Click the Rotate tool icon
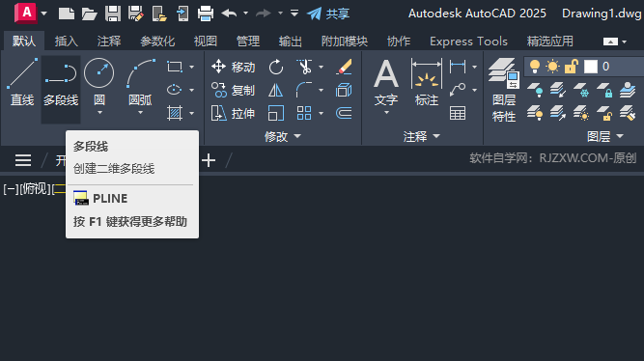The image size is (644, 361). [275, 67]
